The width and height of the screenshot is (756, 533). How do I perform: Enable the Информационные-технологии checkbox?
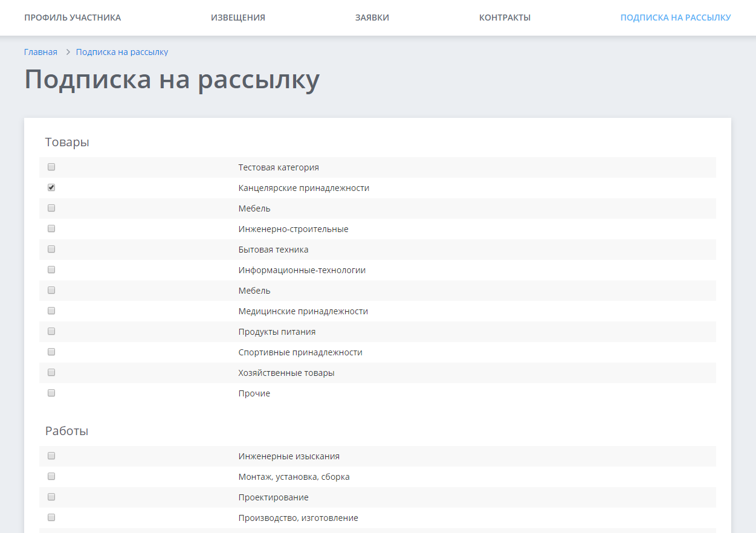[x=51, y=270]
